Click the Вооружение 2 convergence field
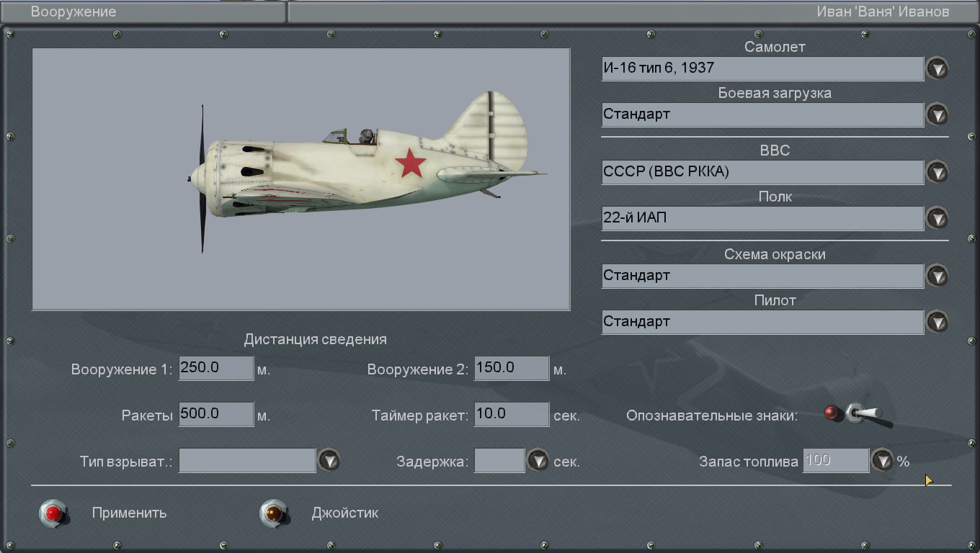This screenshot has width=980, height=553. 512,368
